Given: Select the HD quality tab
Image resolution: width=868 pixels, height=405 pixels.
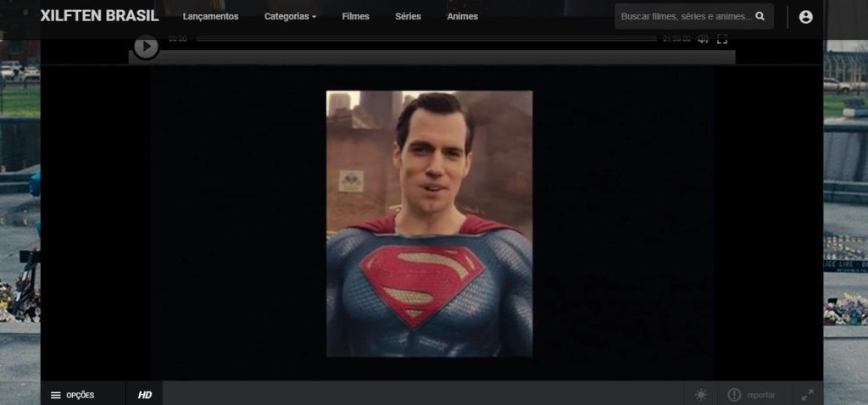Looking at the screenshot, I should (144, 395).
